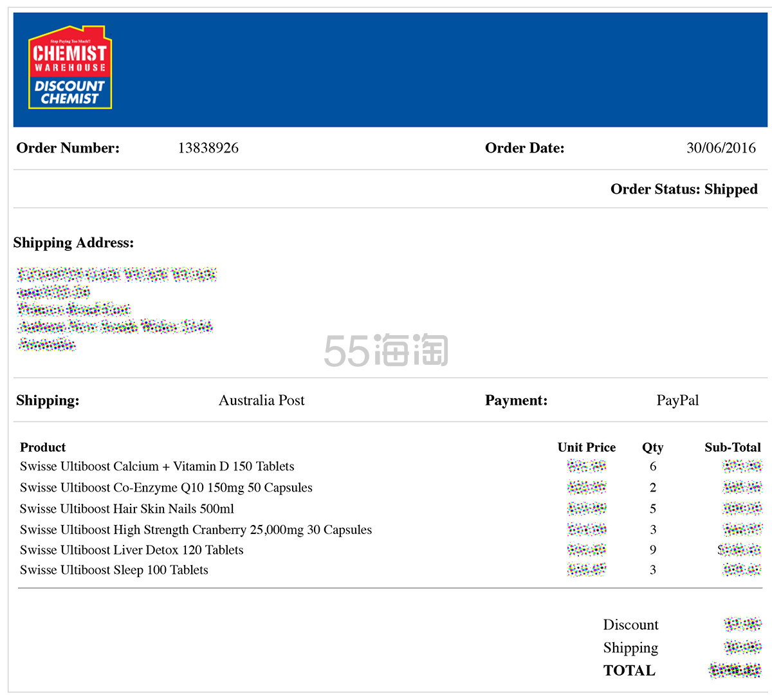
Task: Click the PayPal payment method
Action: click(x=677, y=400)
